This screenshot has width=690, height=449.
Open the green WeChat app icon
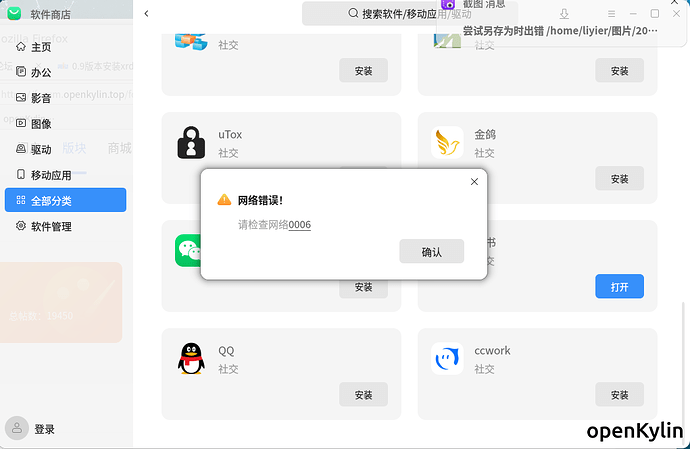(187, 250)
